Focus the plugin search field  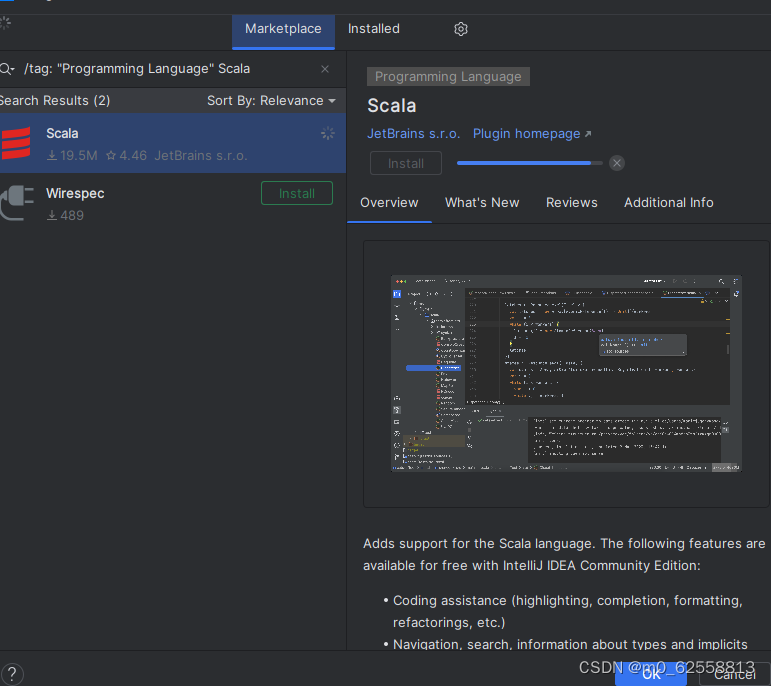click(167, 69)
